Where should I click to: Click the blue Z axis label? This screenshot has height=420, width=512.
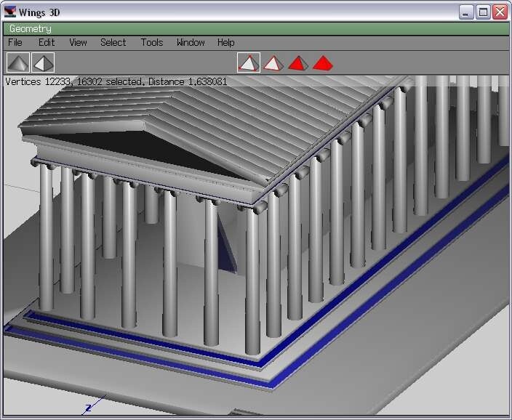88,408
